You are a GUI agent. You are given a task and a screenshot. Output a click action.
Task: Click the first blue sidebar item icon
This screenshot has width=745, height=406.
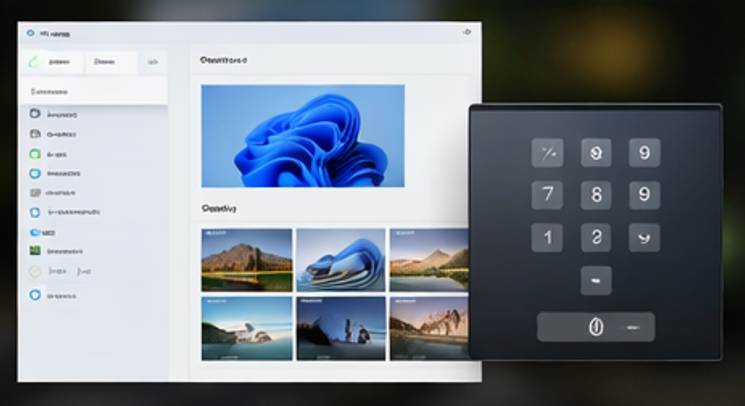(x=35, y=115)
